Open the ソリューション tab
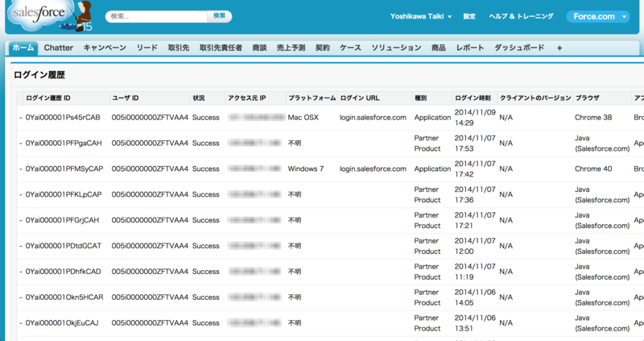 pyautogui.click(x=396, y=48)
